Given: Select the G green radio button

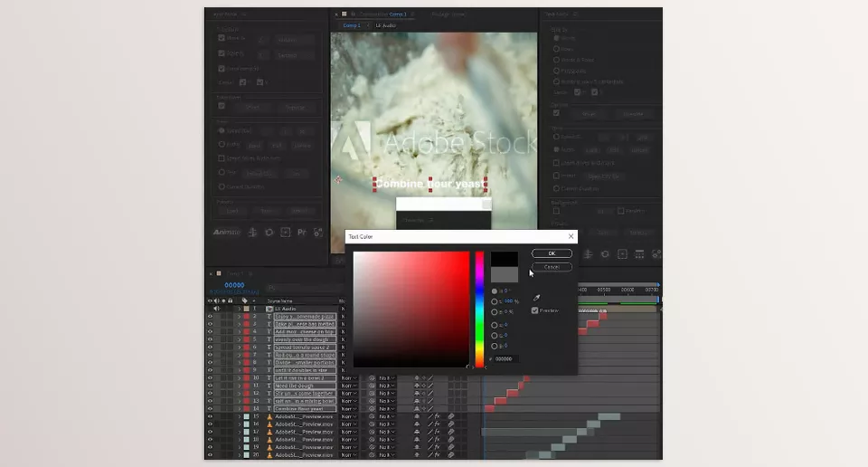Looking at the screenshot, I should [x=495, y=336].
